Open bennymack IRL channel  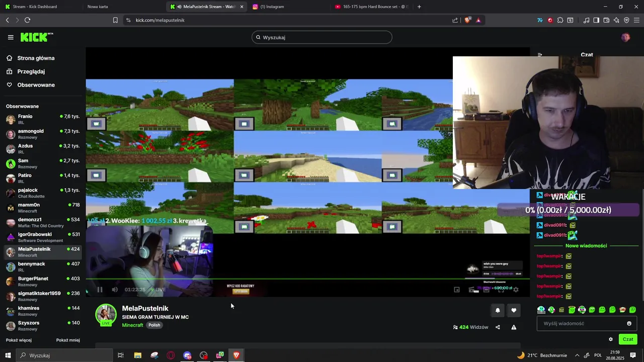tap(43, 266)
